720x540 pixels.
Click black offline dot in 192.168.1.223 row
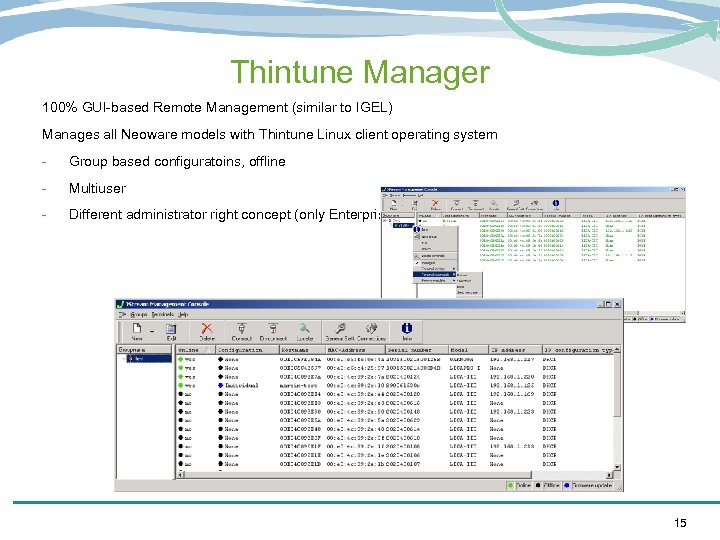[x=180, y=411]
